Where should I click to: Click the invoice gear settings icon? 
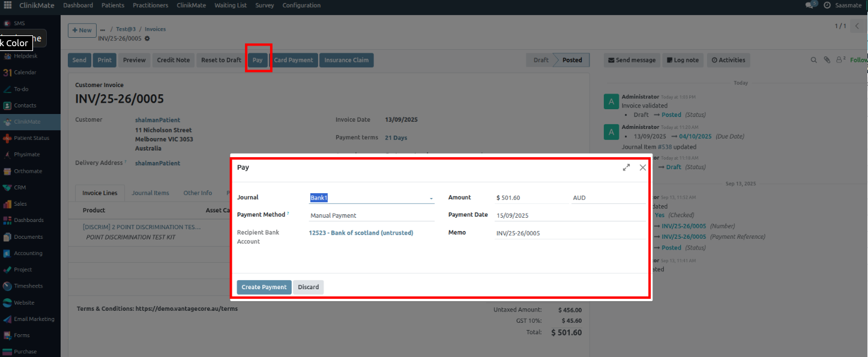tap(148, 38)
